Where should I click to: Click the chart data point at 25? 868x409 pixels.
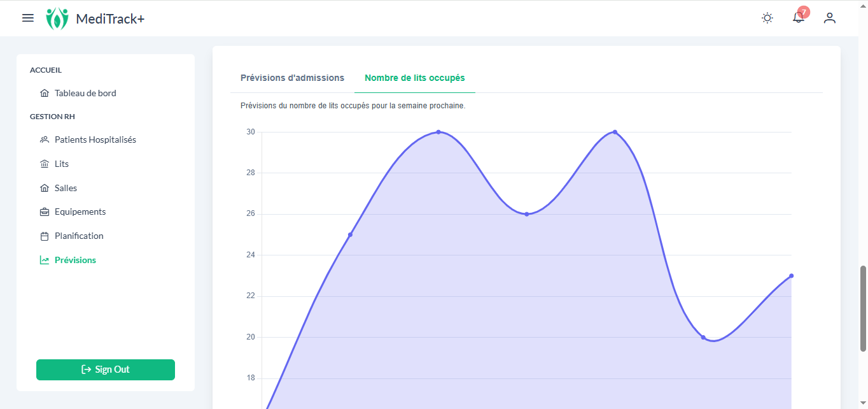pos(350,234)
